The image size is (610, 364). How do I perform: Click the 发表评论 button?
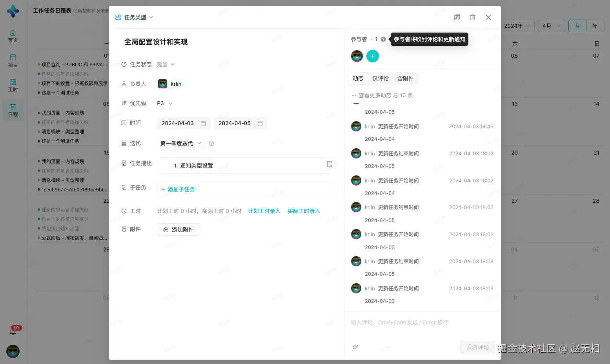tap(478, 347)
